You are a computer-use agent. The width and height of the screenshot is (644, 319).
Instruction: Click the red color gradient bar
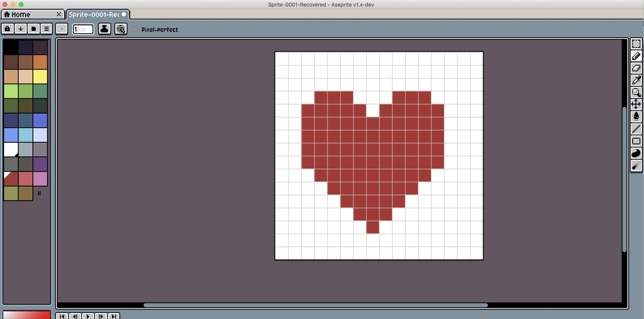(27, 315)
